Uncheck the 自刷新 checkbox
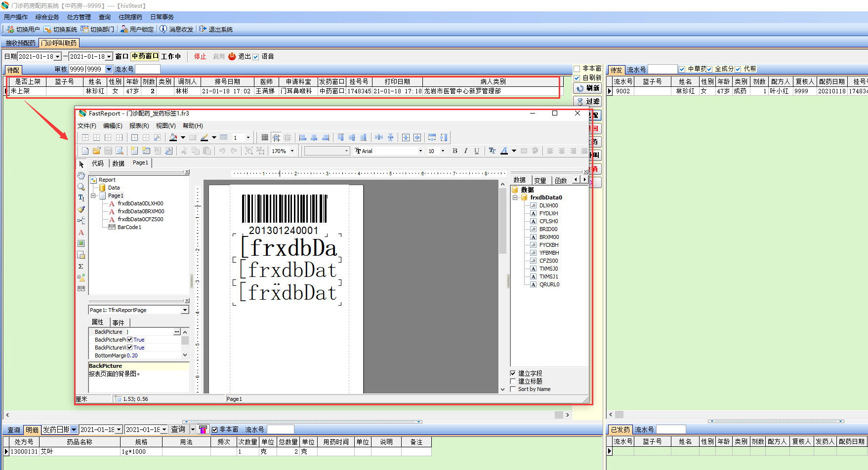The image size is (868, 470). [x=577, y=78]
